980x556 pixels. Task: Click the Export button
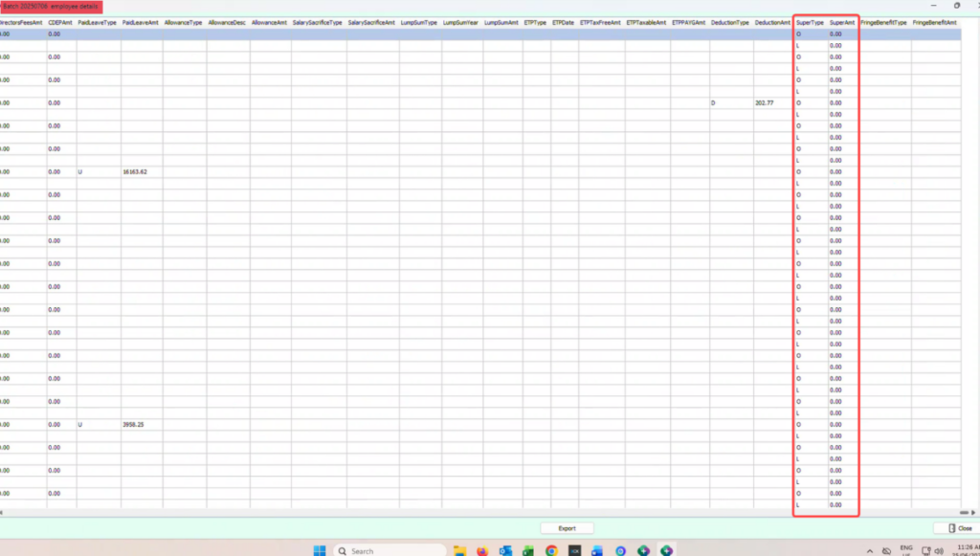coord(567,528)
